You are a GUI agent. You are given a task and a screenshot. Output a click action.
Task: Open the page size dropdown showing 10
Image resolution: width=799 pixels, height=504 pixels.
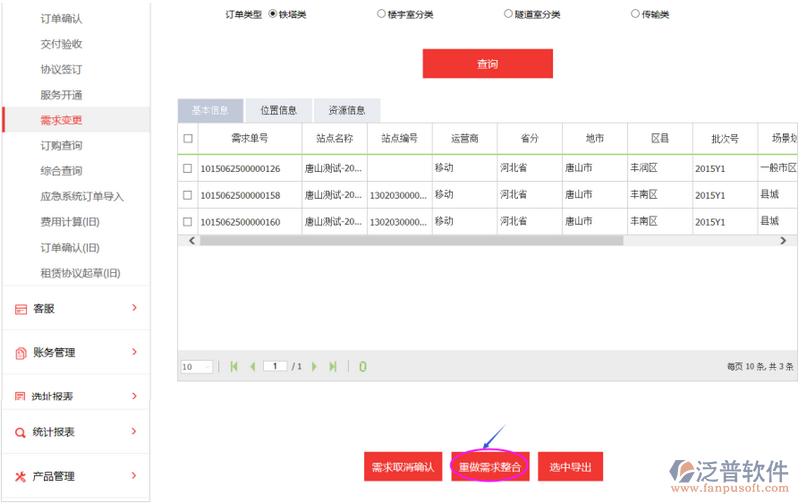coord(196,367)
